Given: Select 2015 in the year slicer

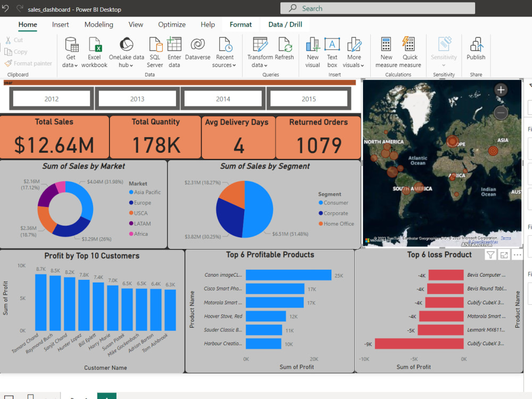Looking at the screenshot, I should pos(309,98).
